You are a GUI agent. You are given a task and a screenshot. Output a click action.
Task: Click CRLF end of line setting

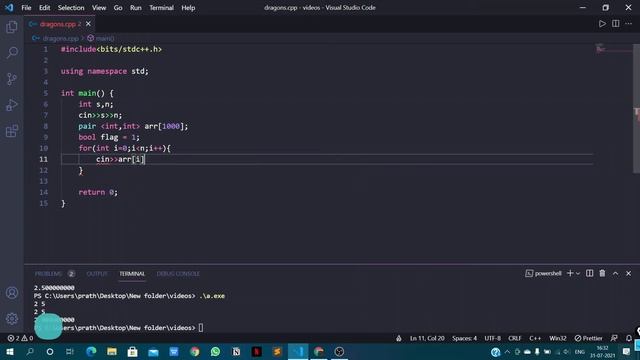click(515, 338)
